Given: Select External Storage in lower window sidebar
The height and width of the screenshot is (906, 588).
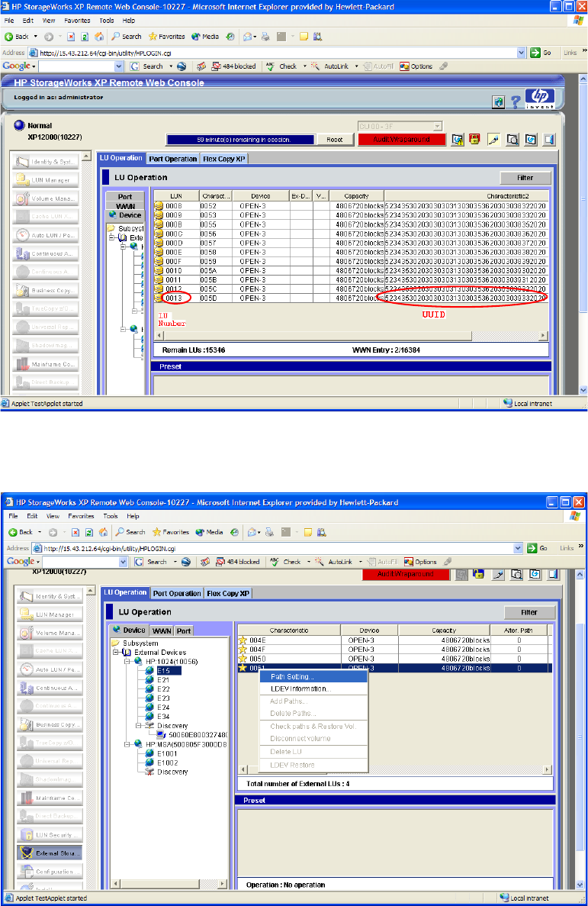Looking at the screenshot, I should point(50,853).
